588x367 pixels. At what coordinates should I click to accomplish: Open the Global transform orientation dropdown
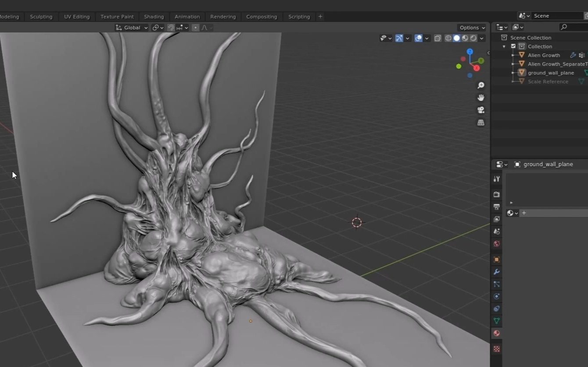[132, 28]
